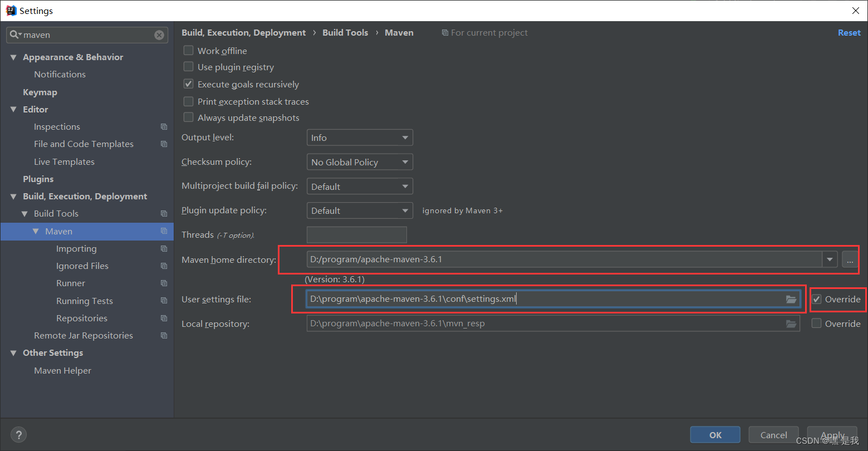Click project-level icon next to Maven row
Screen dimensions: 868x451
[x=164, y=231]
